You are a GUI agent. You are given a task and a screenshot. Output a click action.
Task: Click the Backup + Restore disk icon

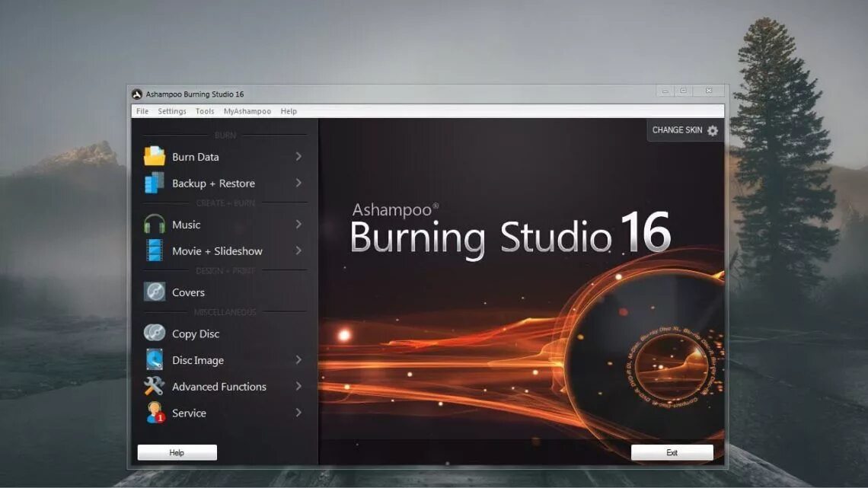pos(153,183)
